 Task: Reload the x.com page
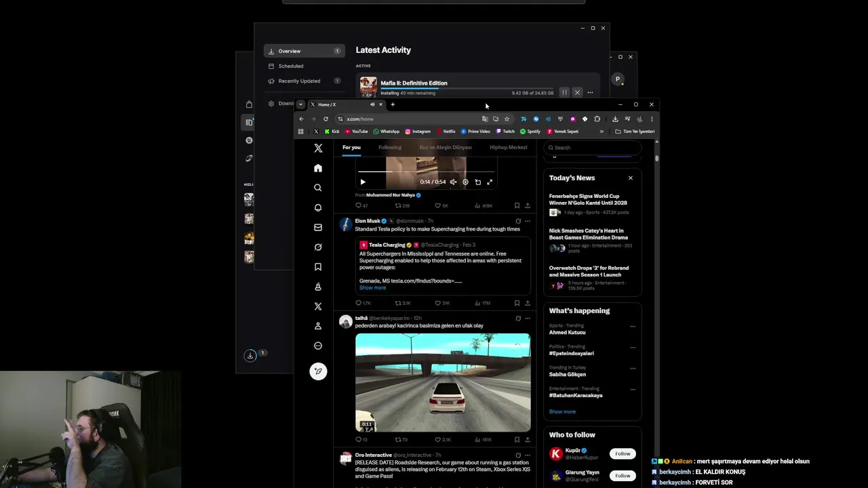click(325, 119)
